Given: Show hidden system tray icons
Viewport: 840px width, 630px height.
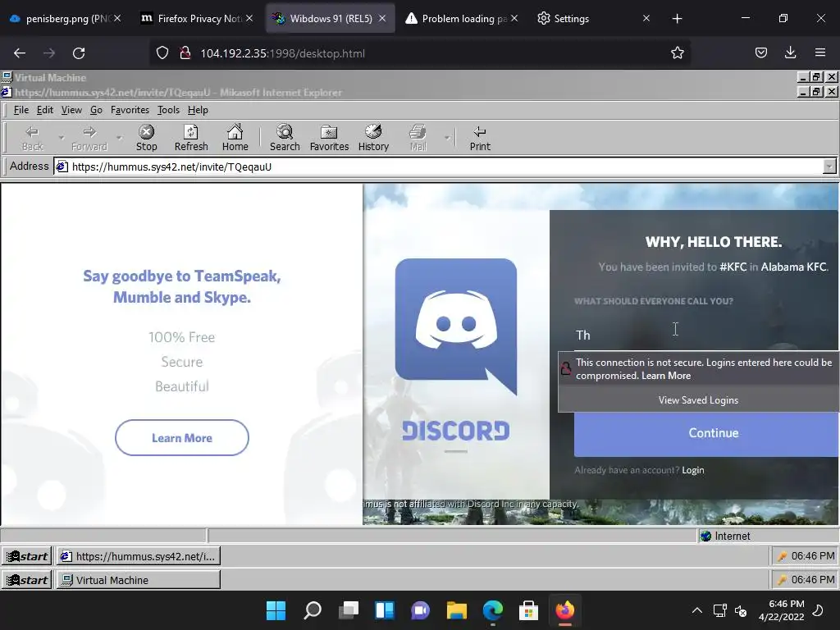Looking at the screenshot, I should [697, 610].
